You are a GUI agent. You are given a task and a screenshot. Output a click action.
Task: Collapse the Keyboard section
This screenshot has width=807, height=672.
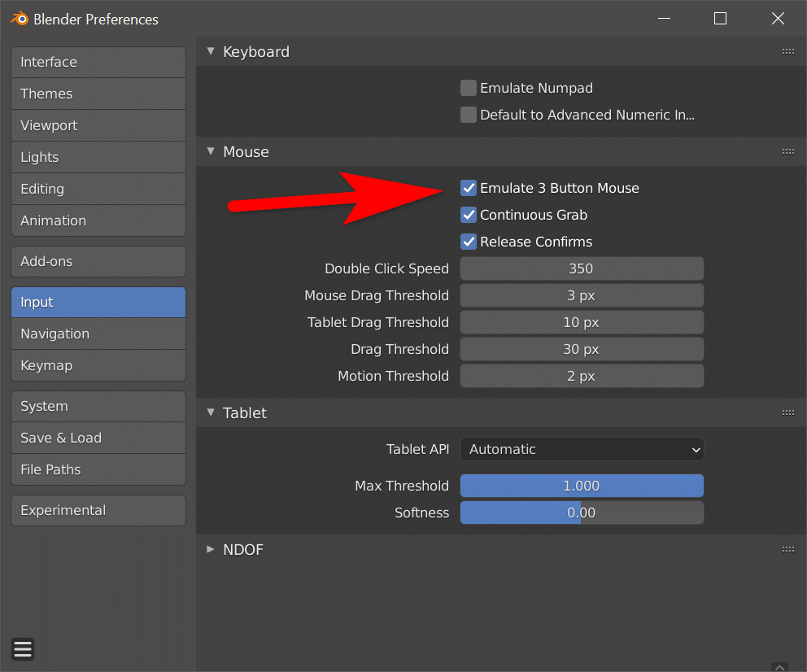[x=211, y=51]
